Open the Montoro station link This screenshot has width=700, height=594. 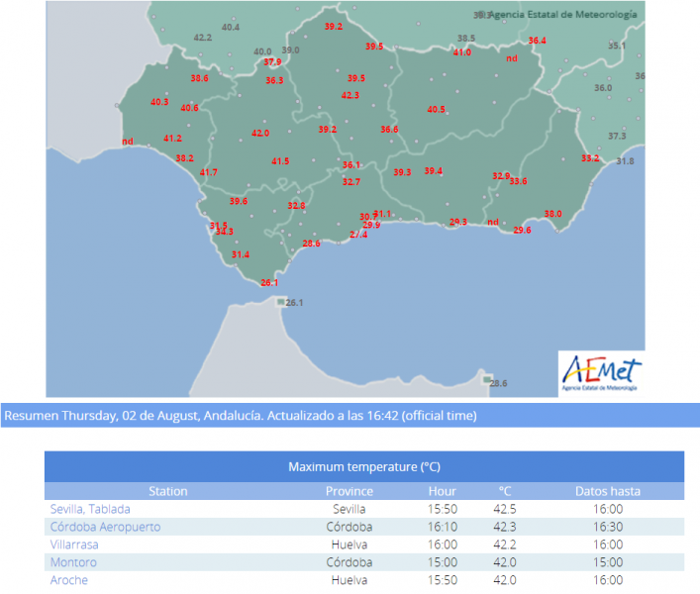(x=73, y=562)
